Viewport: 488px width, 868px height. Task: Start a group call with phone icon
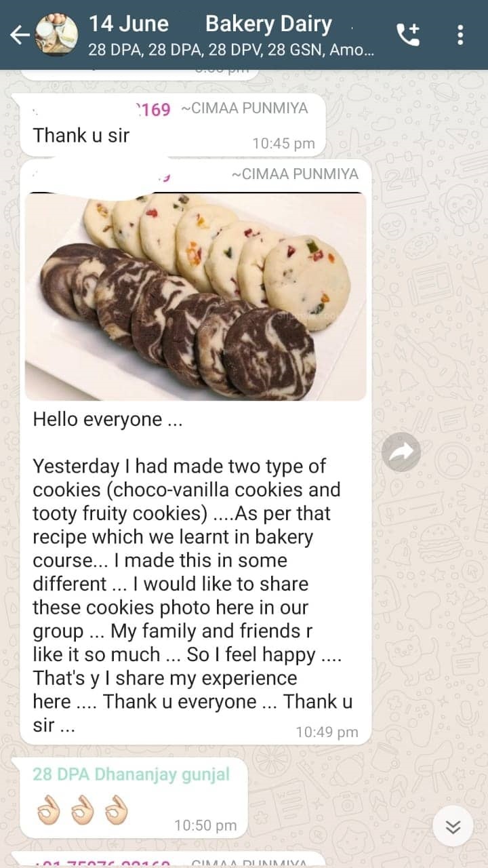pyautogui.click(x=408, y=35)
